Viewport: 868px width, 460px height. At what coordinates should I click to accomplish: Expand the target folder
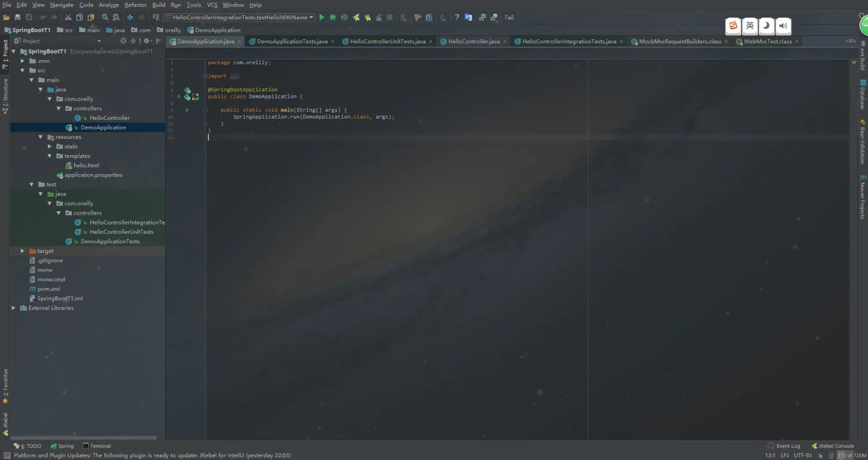[23, 251]
